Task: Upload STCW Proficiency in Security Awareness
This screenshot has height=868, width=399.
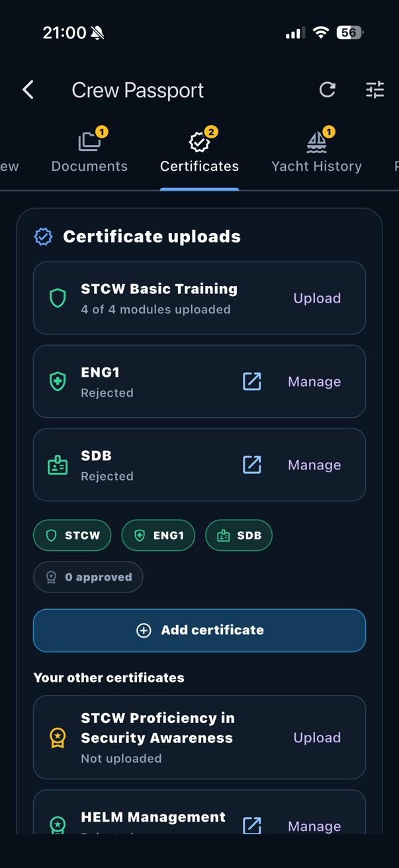Action: (x=317, y=738)
